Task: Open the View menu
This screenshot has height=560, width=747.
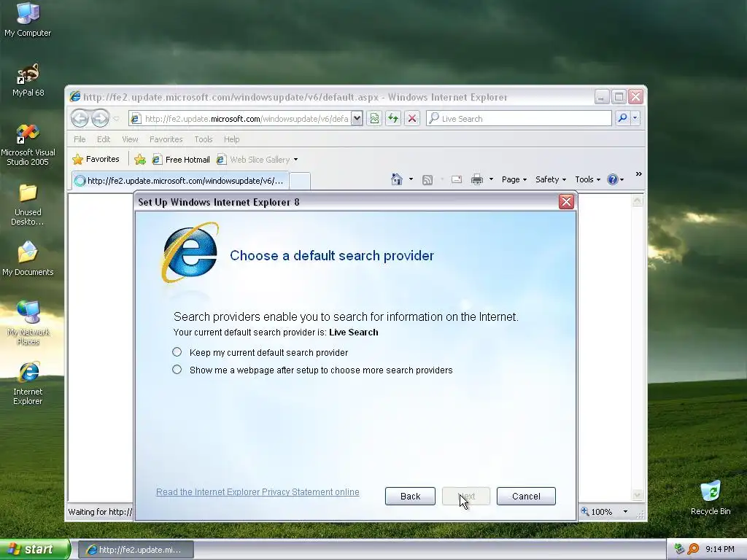Action: point(130,139)
